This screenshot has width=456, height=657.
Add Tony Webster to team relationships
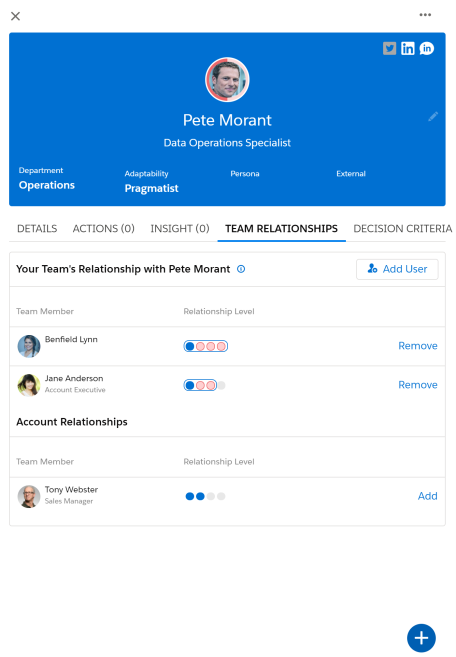[x=428, y=496]
